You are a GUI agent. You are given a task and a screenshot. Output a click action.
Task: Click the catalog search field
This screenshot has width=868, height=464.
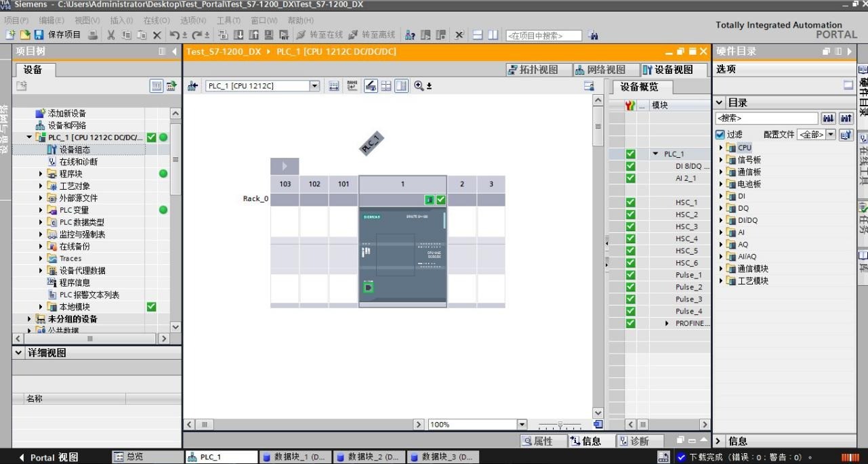click(x=767, y=118)
